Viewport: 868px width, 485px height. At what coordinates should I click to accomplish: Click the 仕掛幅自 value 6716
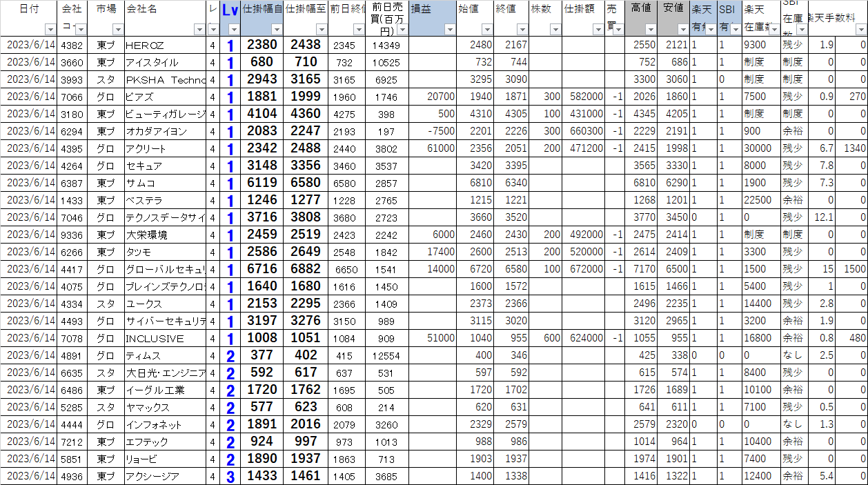coord(262,269)
